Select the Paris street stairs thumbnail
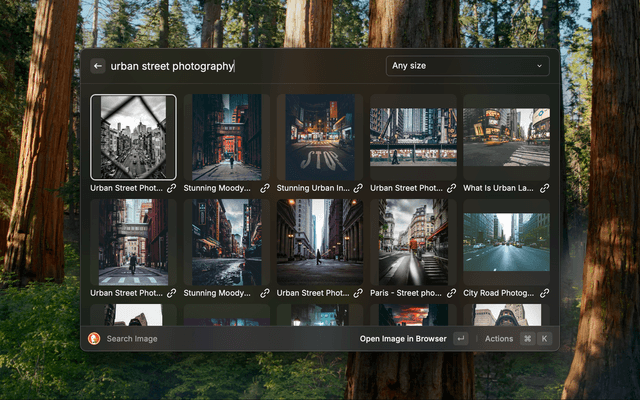The height and width of the screenshot is (400, 640). 413,242
